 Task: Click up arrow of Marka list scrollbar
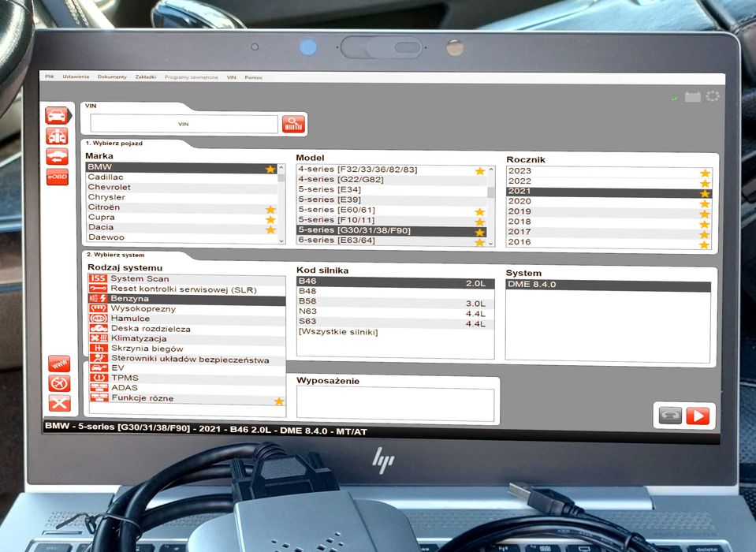click(x=281, y=168)
